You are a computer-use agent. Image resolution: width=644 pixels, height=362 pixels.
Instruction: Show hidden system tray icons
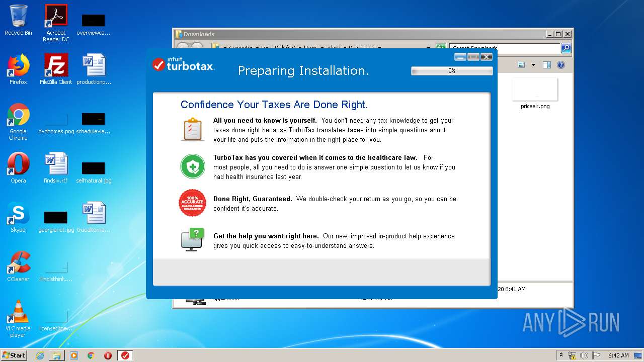561,355
